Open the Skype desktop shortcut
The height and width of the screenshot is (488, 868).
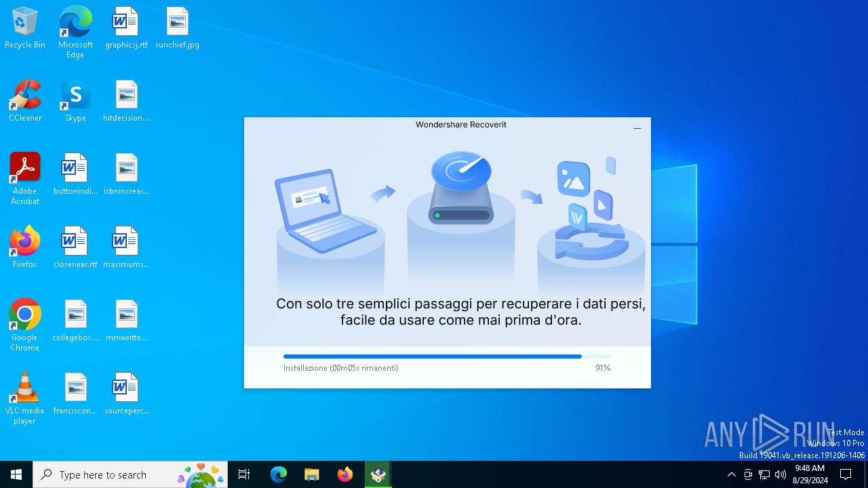pos(75,102)
